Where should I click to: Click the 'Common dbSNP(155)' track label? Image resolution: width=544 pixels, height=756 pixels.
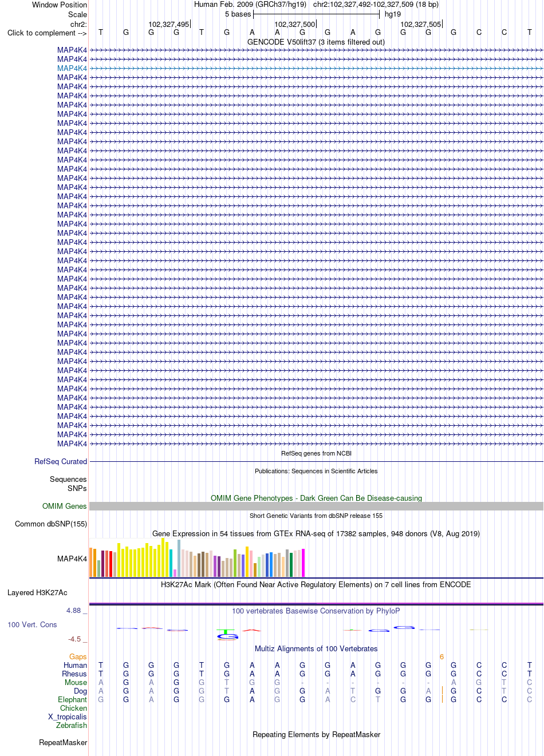51,524
